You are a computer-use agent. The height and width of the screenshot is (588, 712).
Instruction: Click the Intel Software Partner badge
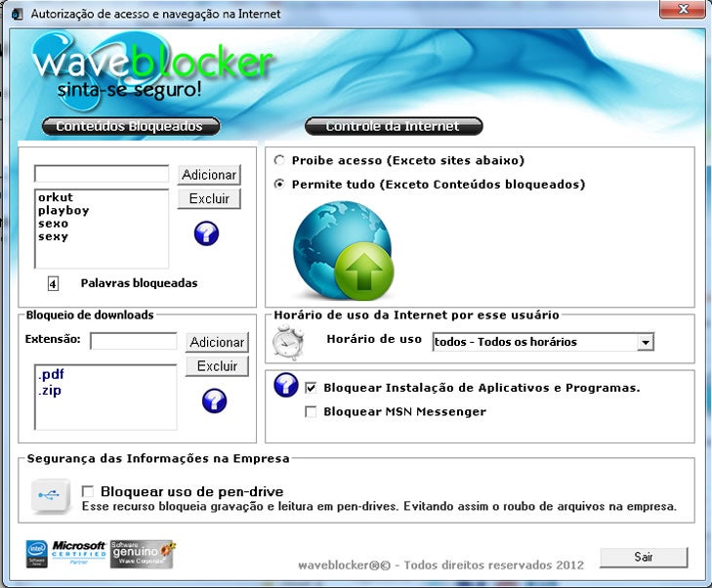(x=37, y=554)
